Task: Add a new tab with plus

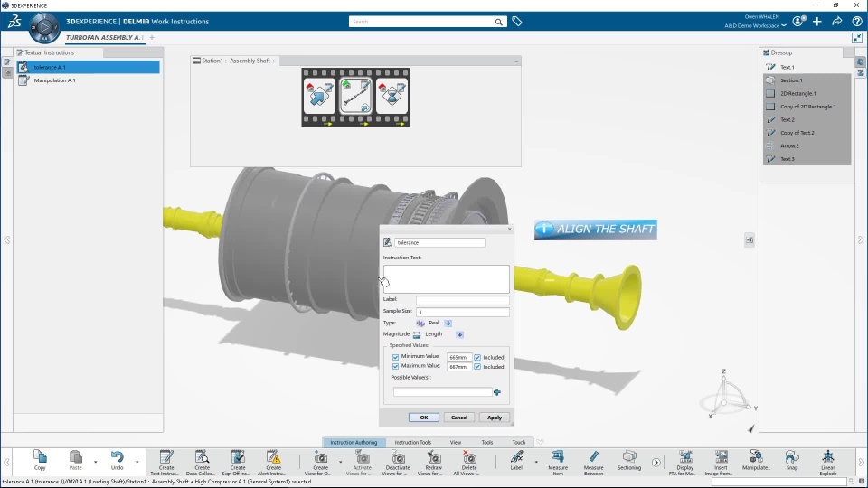Action: 152,38
